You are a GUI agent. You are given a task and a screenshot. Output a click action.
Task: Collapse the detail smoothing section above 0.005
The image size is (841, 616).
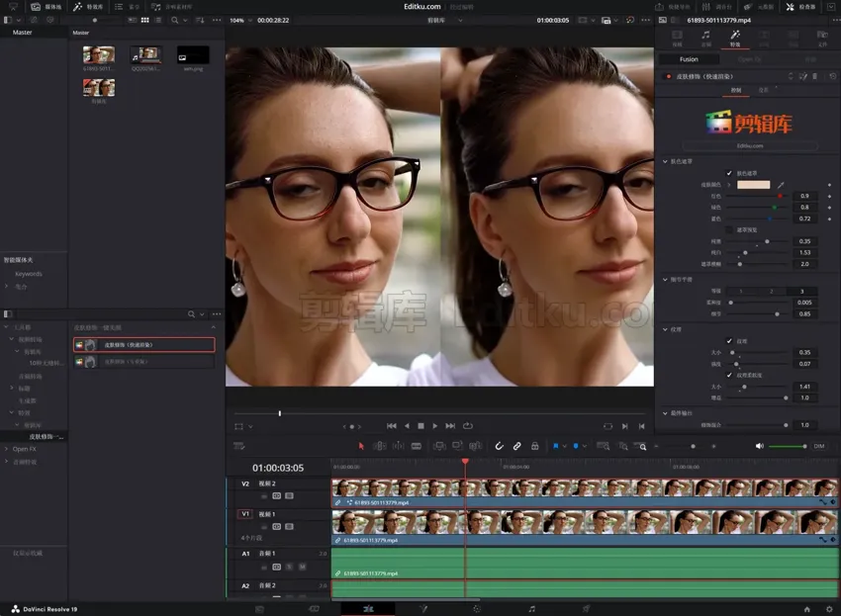tap(665, 279)
